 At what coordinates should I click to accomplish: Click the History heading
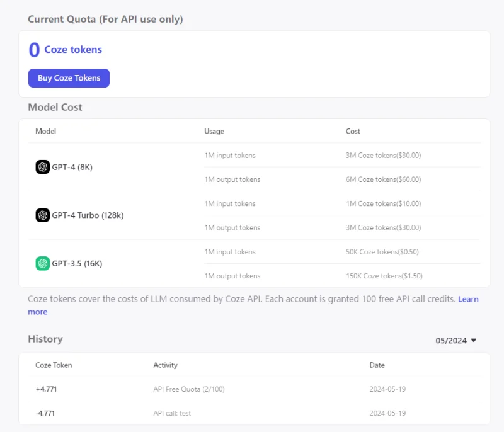coord(45,339)
